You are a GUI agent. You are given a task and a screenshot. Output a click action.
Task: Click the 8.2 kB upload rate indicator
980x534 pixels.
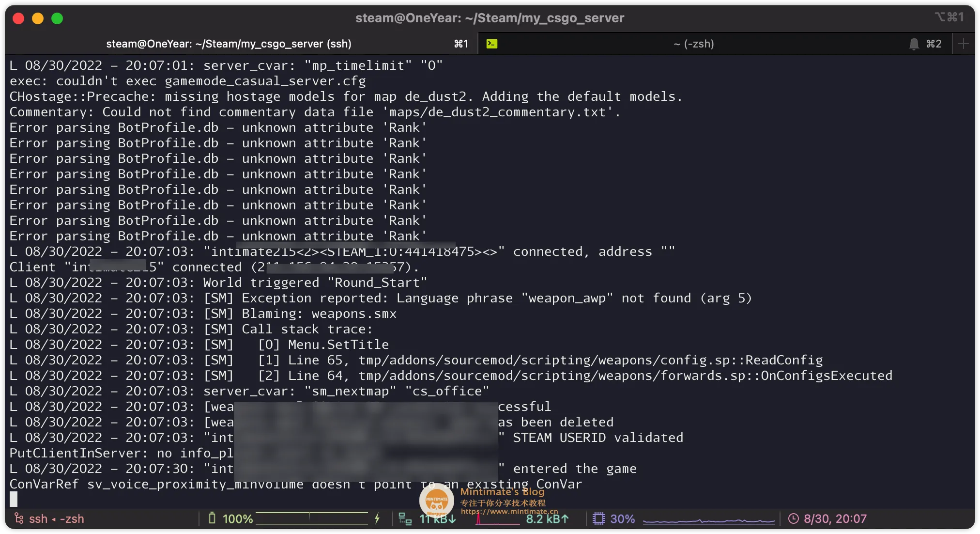click(x=547, y=518)
